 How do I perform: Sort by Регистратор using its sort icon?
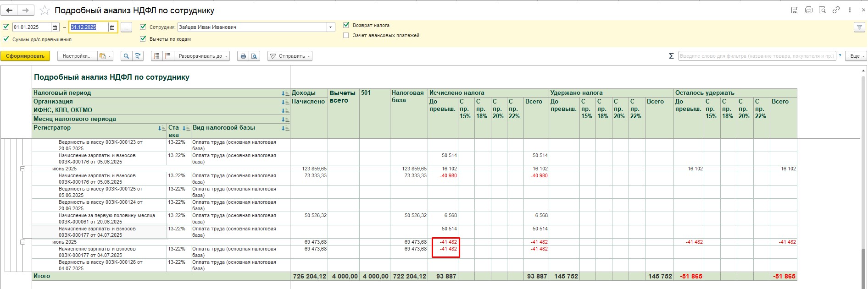[x=161, y=128]
